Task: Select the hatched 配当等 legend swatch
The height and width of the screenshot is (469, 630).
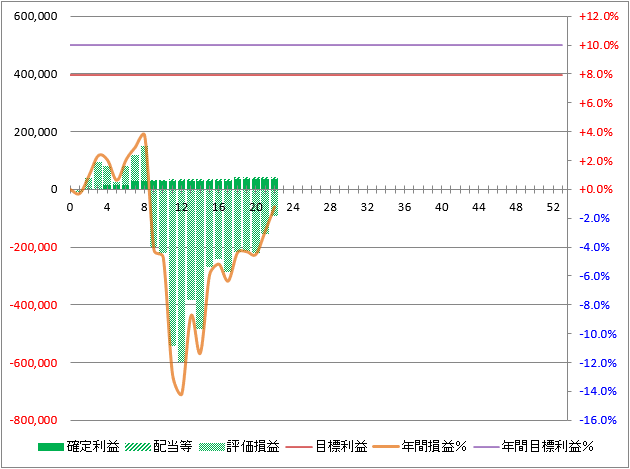Action: [138, 447]
